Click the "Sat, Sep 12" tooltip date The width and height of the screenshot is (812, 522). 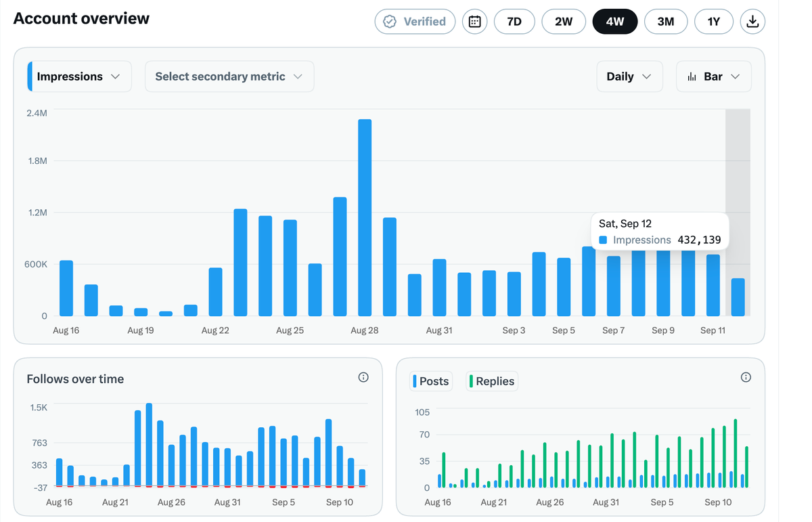tap(625, 223)
